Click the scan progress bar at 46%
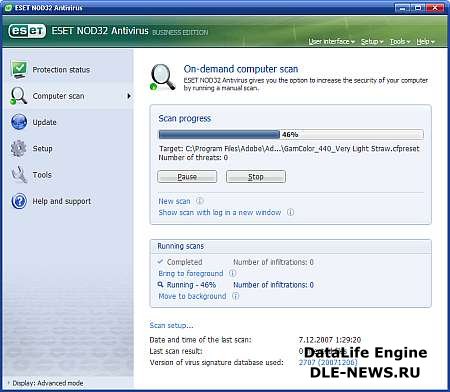 (x=291, y=134)
